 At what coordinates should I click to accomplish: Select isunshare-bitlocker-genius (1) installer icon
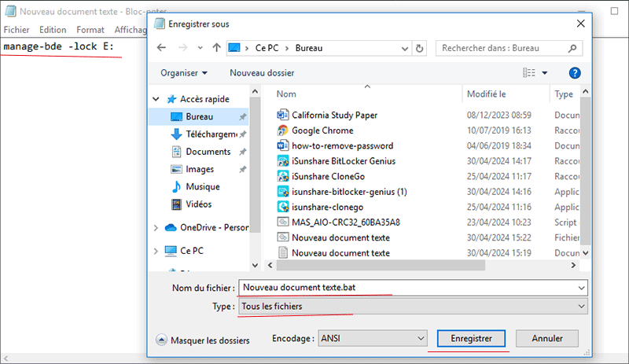click(x=283, y=191)
